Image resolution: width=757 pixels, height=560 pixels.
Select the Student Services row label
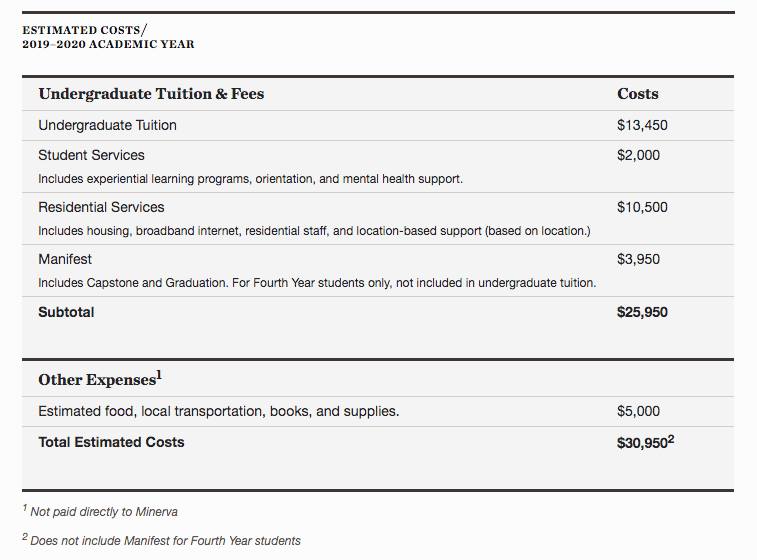point(91,155)
